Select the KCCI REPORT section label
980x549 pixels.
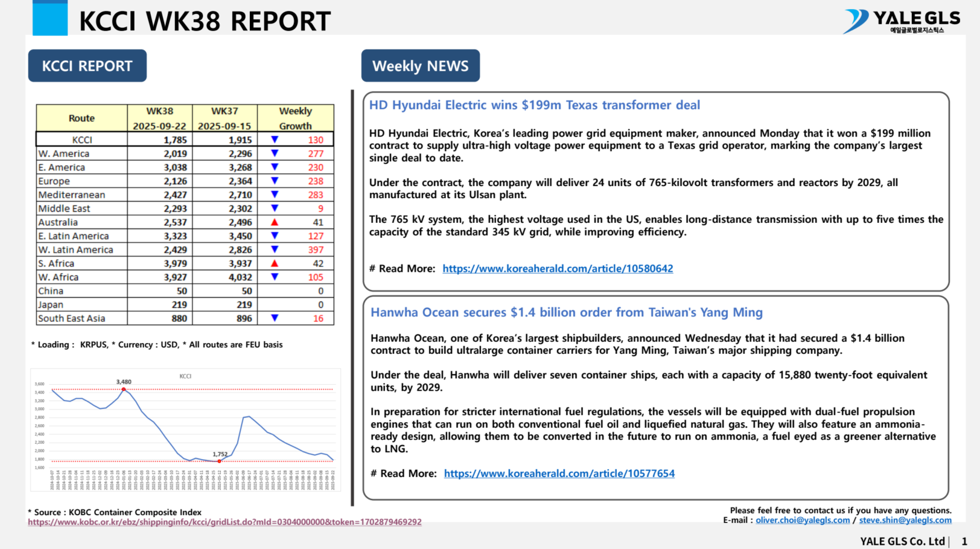pos(87,66)
